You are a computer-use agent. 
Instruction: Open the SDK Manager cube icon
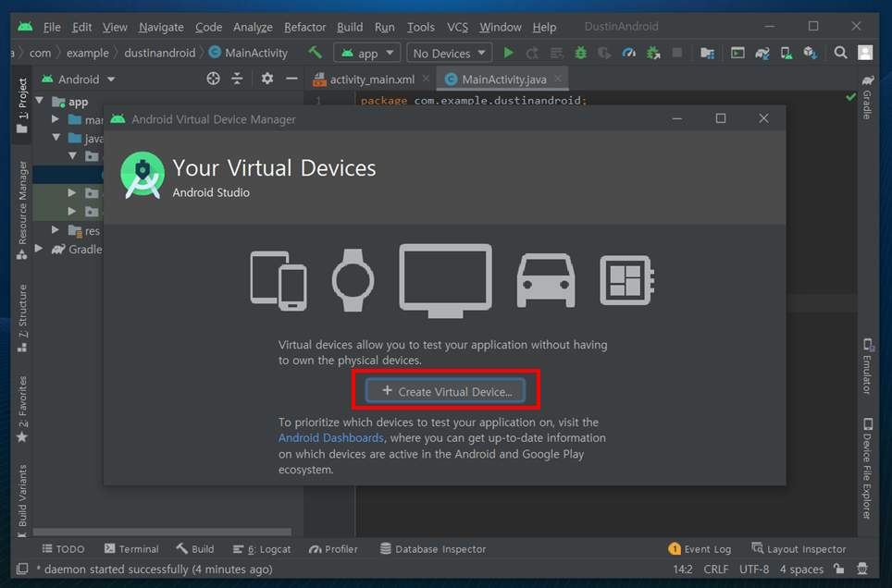(x=810, y=53)
